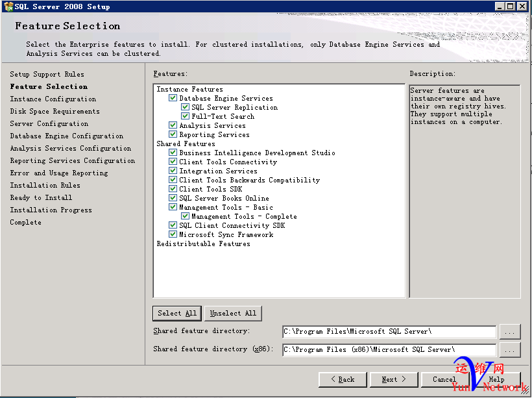
Task: Browse for shared feature directory (x86)
Action: coord(510,350)
